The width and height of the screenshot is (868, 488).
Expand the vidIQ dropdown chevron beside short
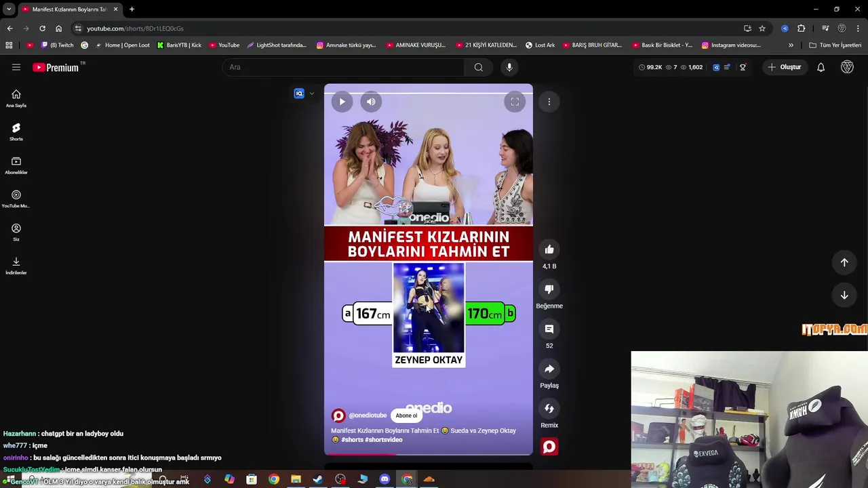[x=312, y=94]
